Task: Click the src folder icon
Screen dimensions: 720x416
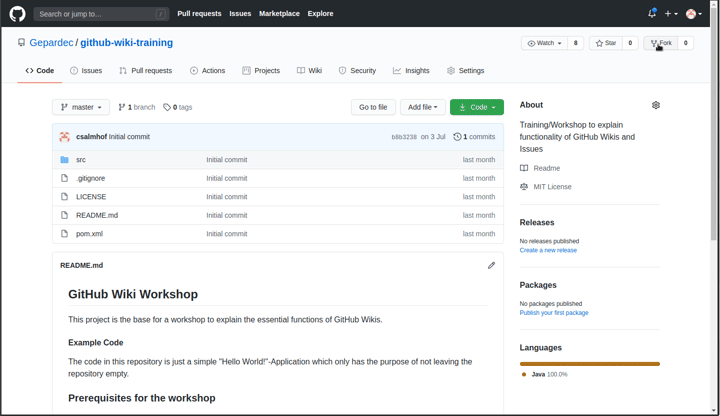Action: 64,160
